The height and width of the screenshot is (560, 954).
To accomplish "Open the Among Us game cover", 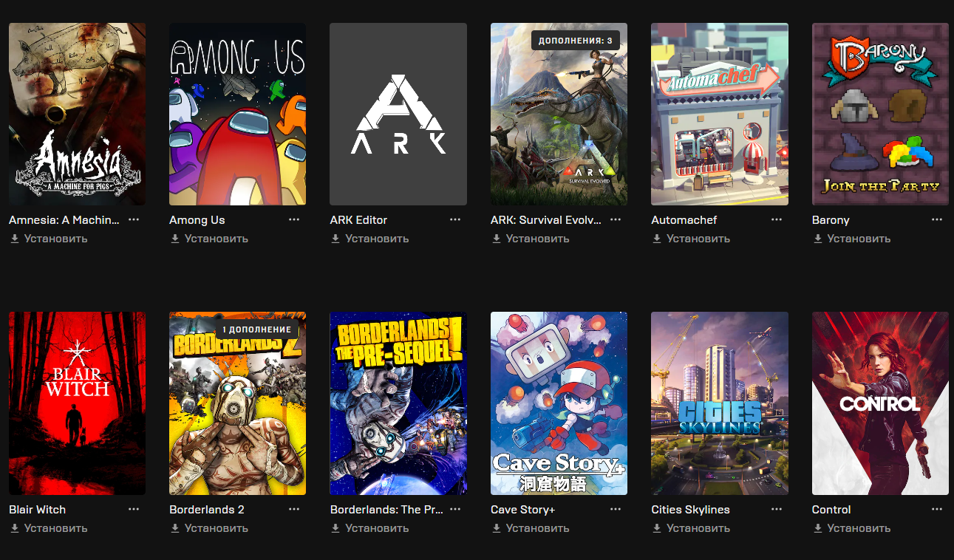I will (x=237, y=114).
